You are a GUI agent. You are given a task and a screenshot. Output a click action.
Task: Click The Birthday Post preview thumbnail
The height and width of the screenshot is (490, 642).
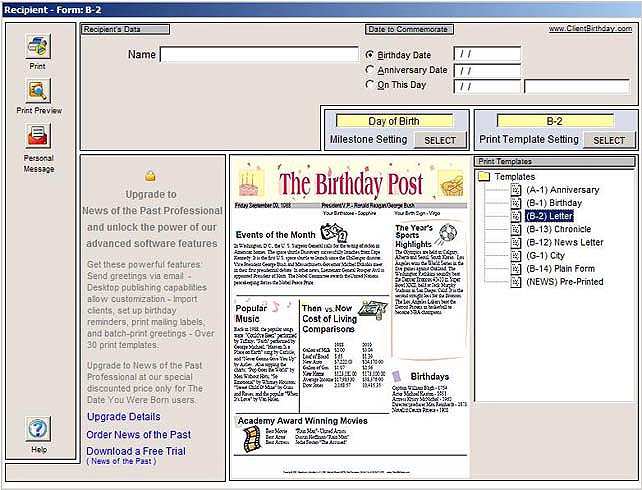click(350, 317)
